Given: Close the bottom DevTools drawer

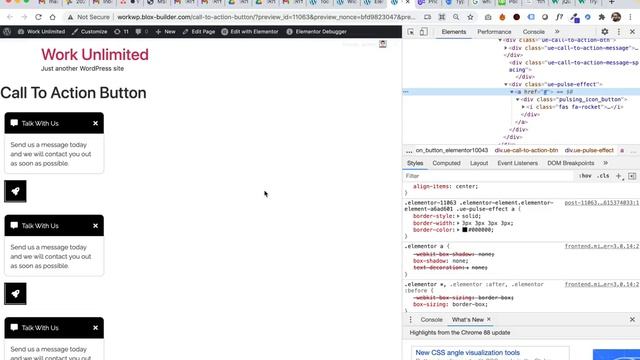Looking at the screenshot, I should tap(632, 320).
